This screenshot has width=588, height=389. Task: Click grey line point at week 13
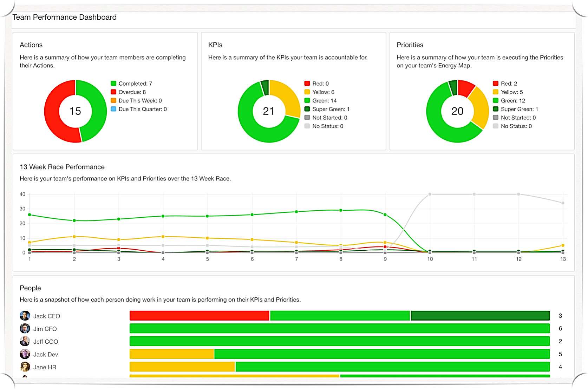click(563, 203)
